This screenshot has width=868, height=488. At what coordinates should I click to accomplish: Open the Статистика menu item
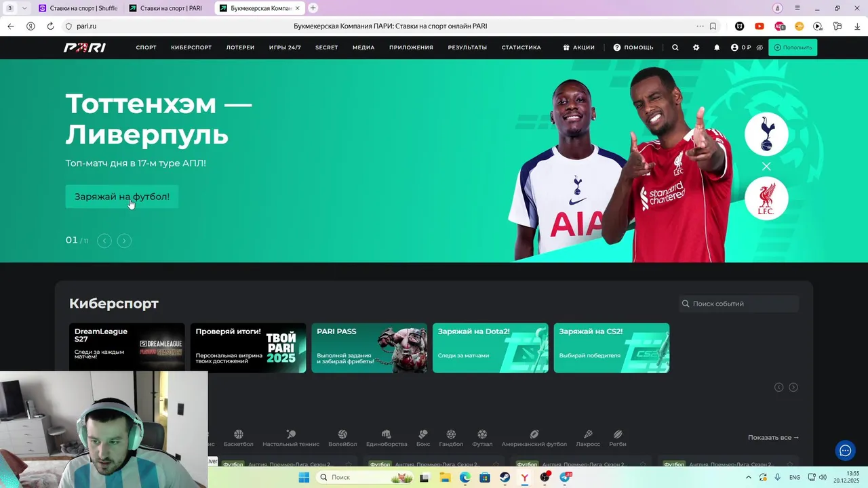(521, 47)
